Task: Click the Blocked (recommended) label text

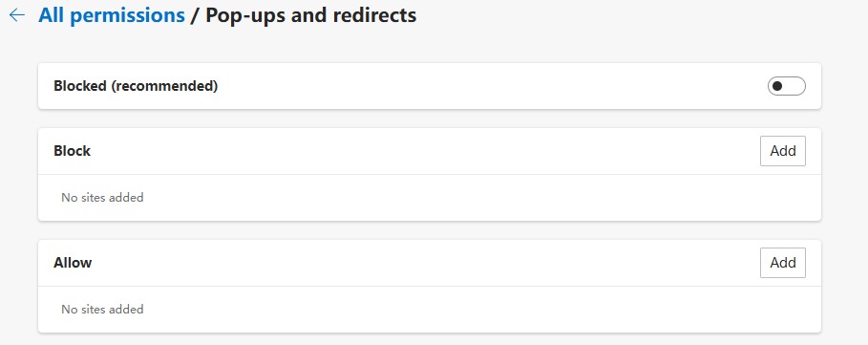Action: pyautogui.click(x=136, y=86)
